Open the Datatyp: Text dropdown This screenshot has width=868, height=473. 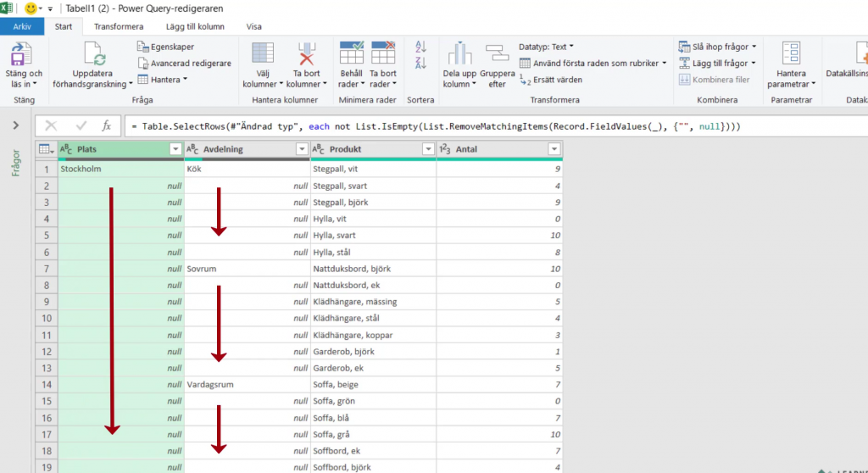tap(547, 47)
